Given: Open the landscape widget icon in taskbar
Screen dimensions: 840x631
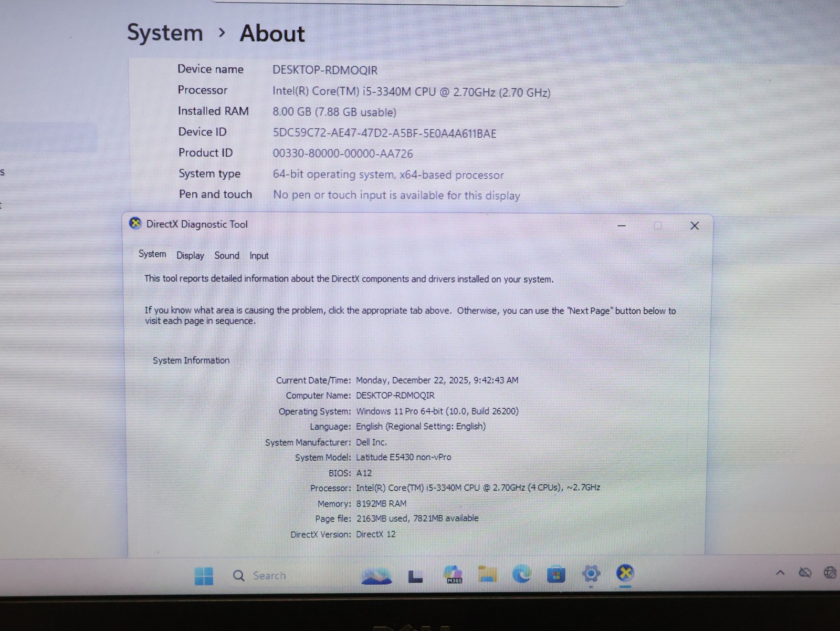Looking at the screenshot, I should click(376, 576).
